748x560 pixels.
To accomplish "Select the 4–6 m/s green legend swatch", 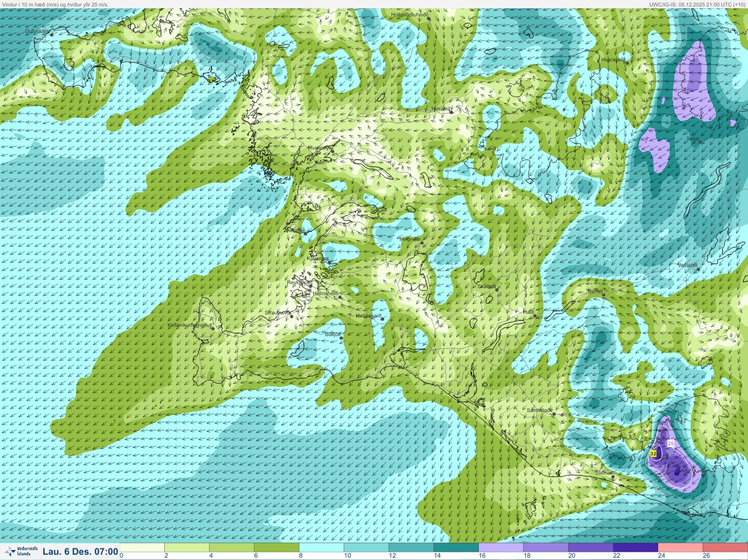I will 232,548.
